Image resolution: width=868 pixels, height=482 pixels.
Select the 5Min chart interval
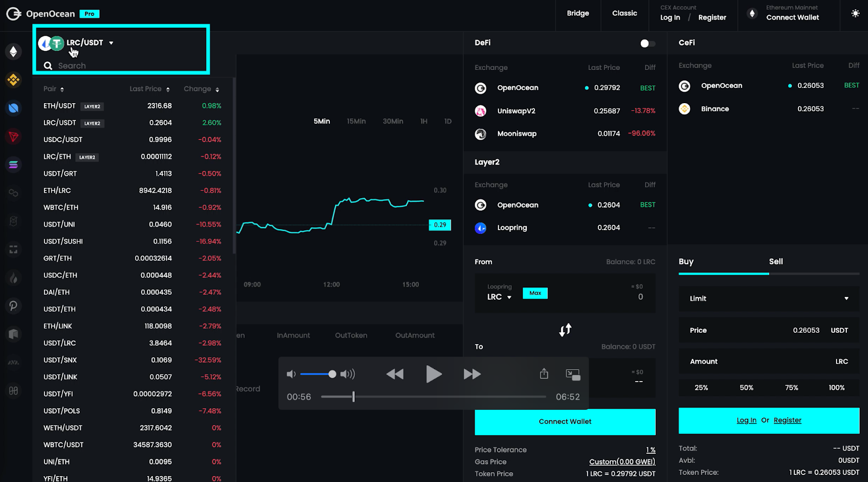(x=322, y=121)
